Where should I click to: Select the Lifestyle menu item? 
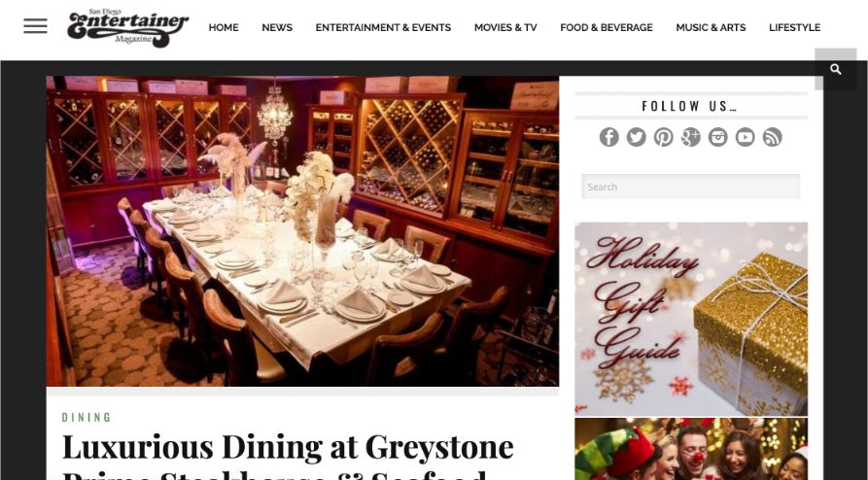pyautogui.click(x=794, y=27)
